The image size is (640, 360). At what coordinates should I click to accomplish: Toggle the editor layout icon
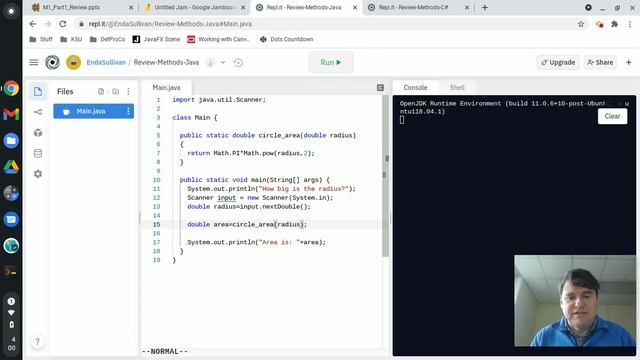tap(380, 87)
